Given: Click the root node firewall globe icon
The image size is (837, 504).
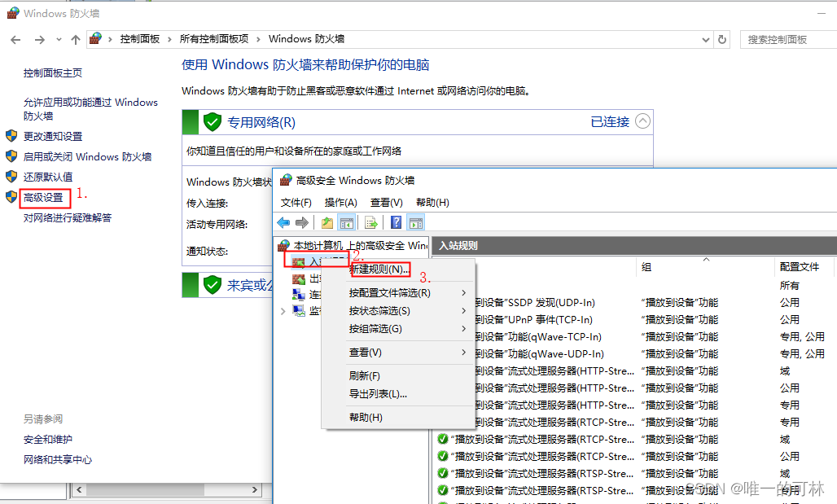Looking at the screenshot, I should (284, 246).
